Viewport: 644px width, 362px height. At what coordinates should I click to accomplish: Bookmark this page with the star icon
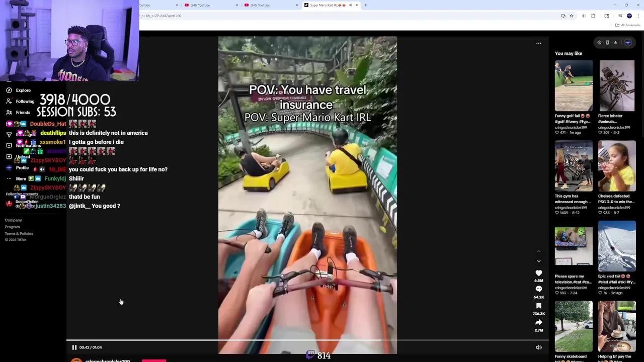click(572, 16)
